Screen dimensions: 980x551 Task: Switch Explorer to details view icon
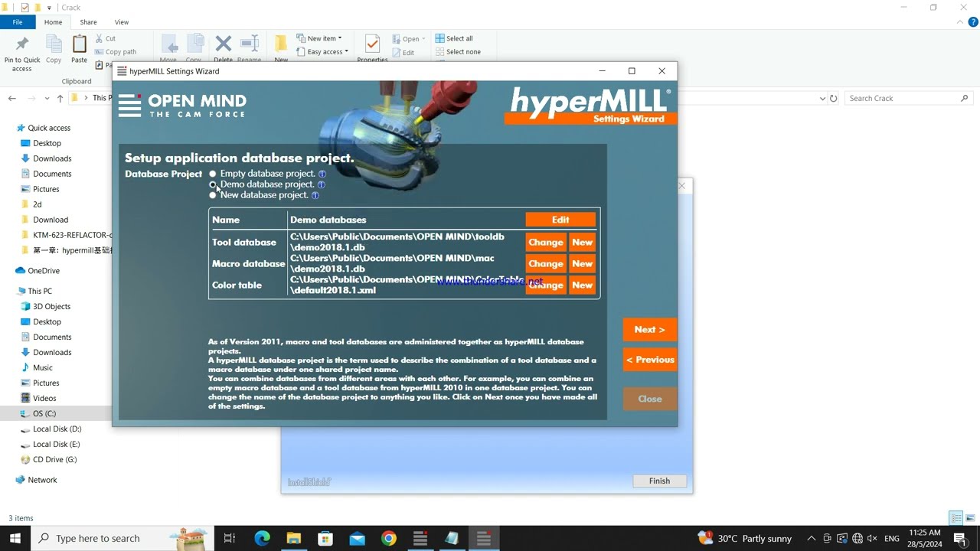click(x=955, y=518)
